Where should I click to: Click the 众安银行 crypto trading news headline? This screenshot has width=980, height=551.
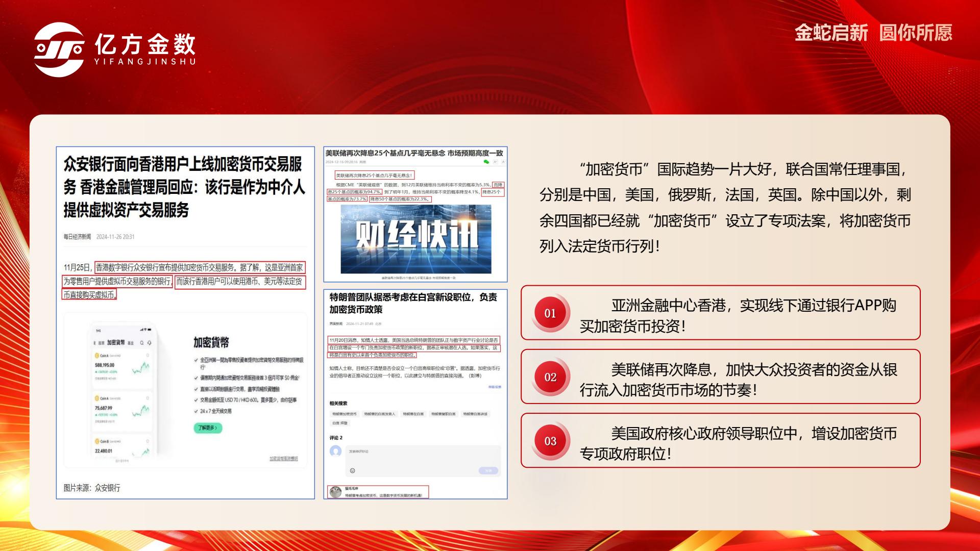click(x=184, y=187)
